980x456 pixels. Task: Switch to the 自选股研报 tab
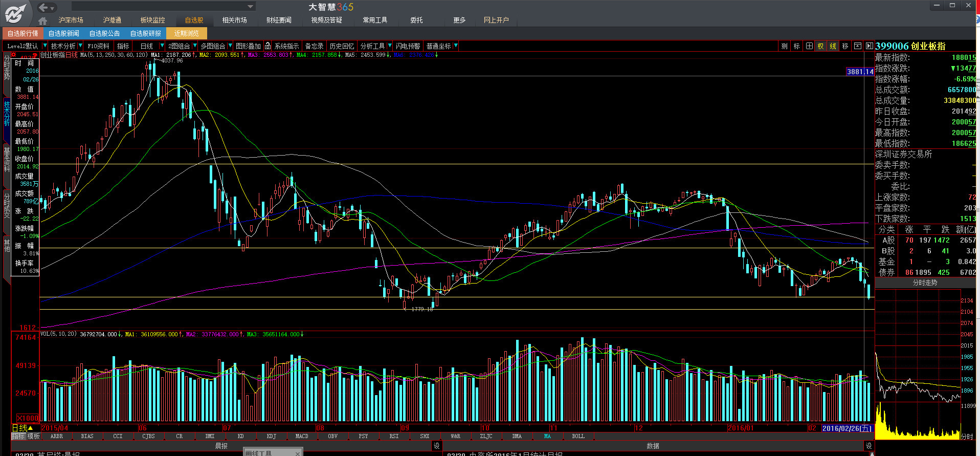[146, 33]
